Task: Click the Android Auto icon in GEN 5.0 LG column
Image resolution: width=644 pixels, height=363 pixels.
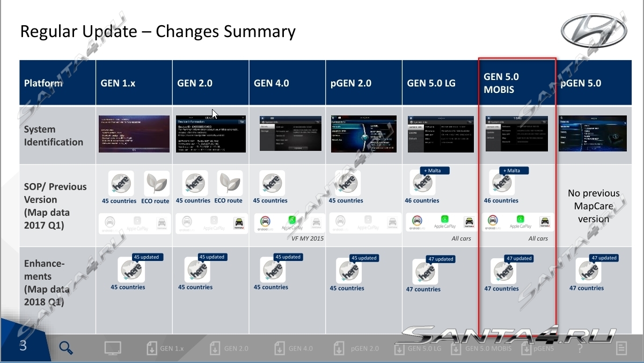Action: tap(417, 221)
